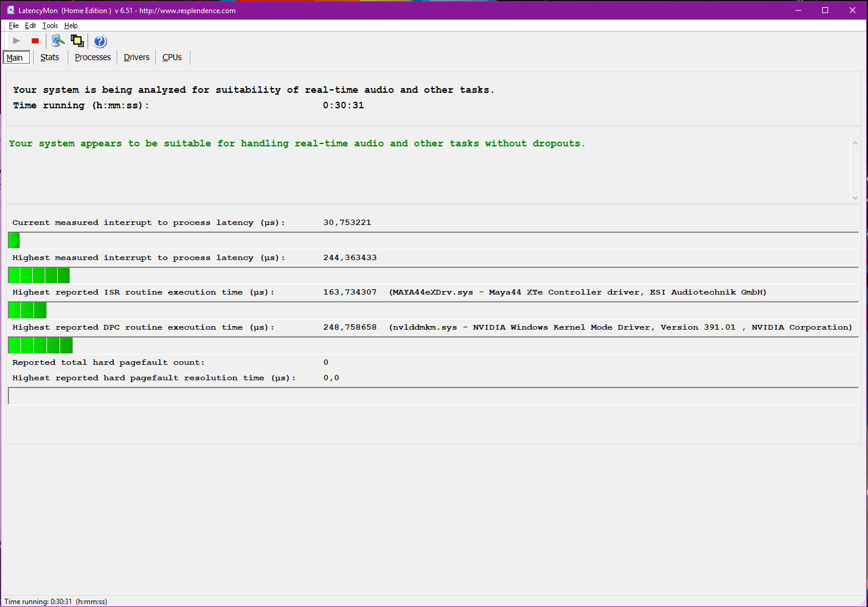Image resolution: width=868 pixels, height=607 pixels.
Task: Click the DPC time value 248,758658
Action: (350, 327)
